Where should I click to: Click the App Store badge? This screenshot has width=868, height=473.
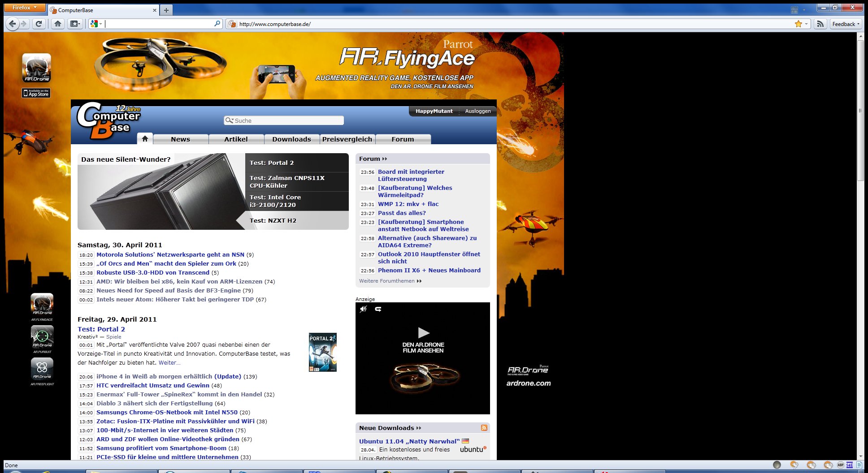coord(36,93)
